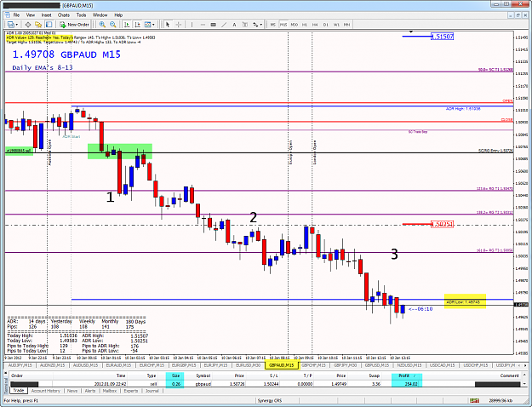Click the New Order button
The image size is (532, 407).
click(x=74, y=25)
